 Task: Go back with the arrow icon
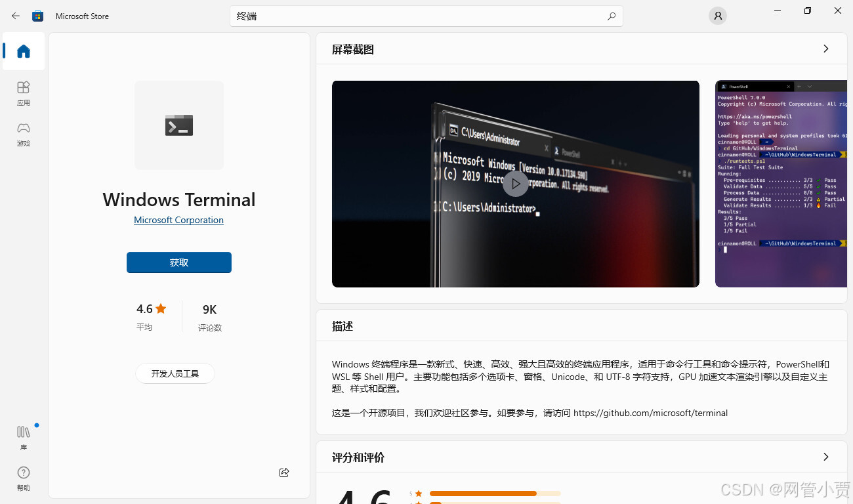click(16, 16)
